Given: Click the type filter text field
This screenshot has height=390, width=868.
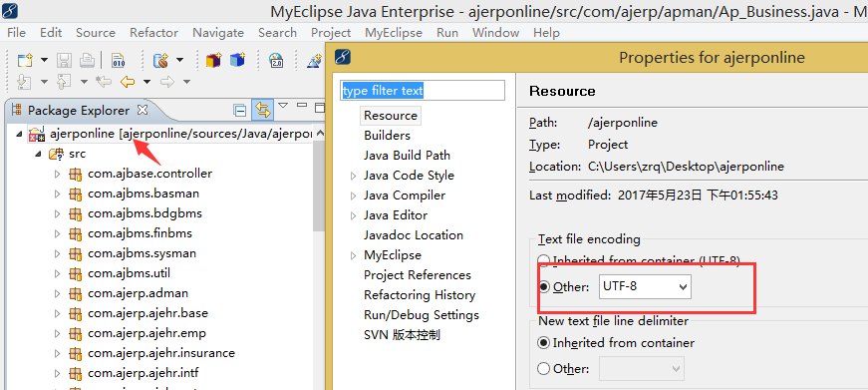Looking at the screenshot, I should click(423, 91).
